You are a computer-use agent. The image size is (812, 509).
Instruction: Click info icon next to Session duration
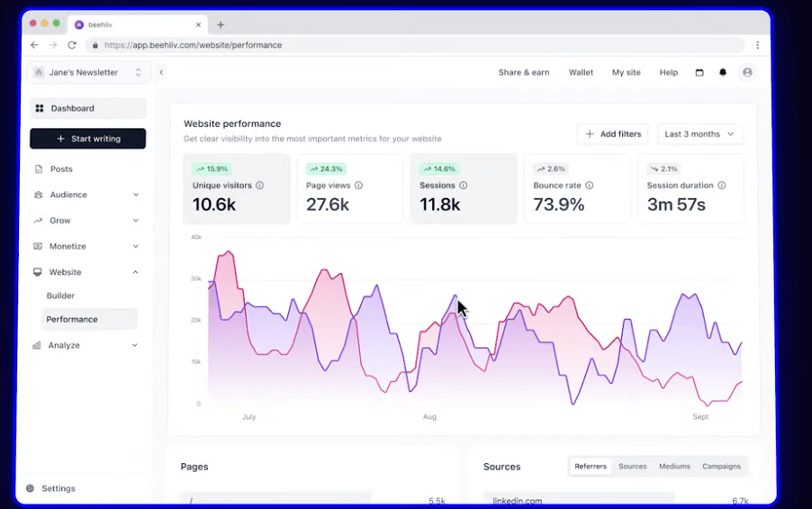[x=721, y=185]
